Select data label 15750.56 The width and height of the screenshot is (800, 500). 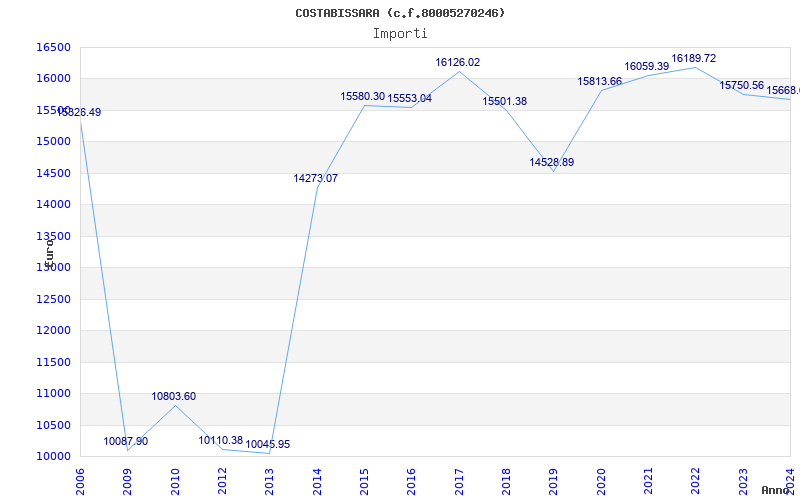[x=741, y=86]
